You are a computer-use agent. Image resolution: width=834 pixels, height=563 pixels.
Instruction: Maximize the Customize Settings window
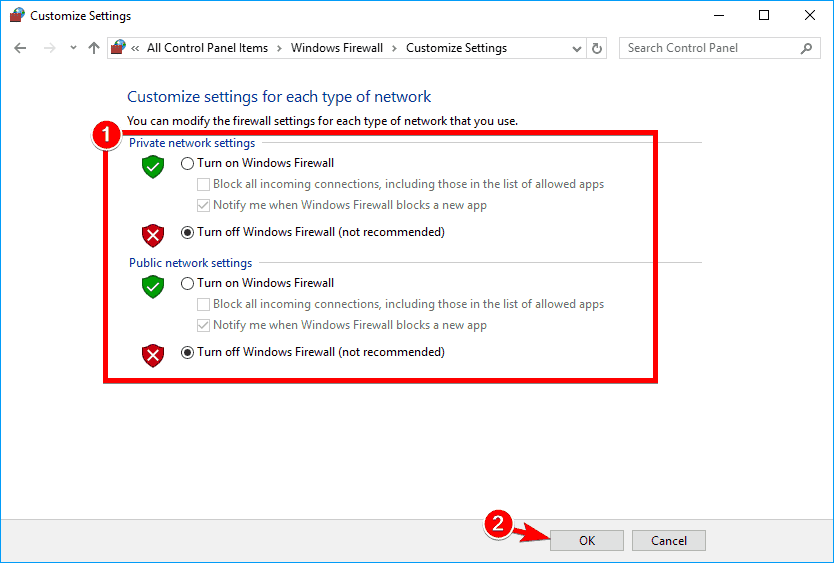(x=764, y=15)
